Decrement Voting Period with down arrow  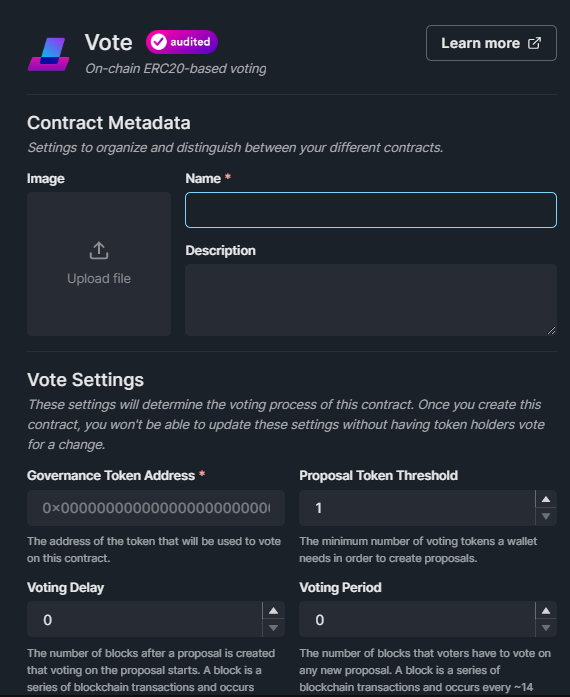pos(546,628)
